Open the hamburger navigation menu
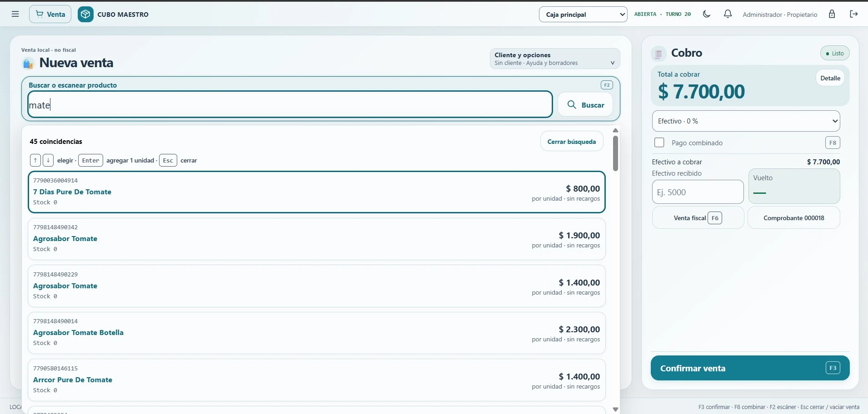868x414 pixels. click(x=15, y=14)
